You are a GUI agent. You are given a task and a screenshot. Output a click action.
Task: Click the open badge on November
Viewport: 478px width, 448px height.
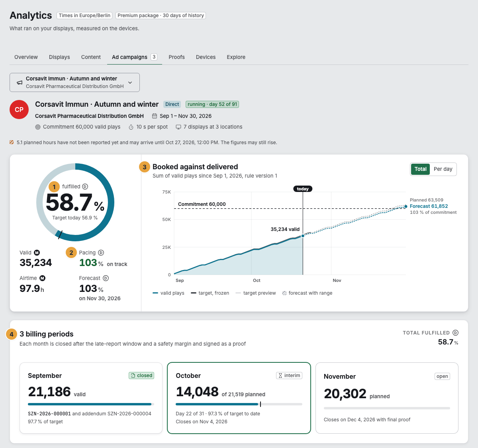[442, 376]
